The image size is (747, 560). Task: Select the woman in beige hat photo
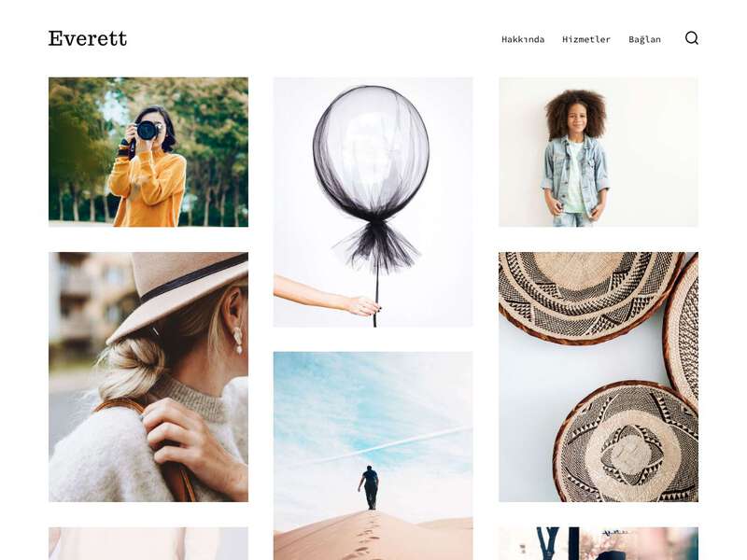click(x=148, y=377)
